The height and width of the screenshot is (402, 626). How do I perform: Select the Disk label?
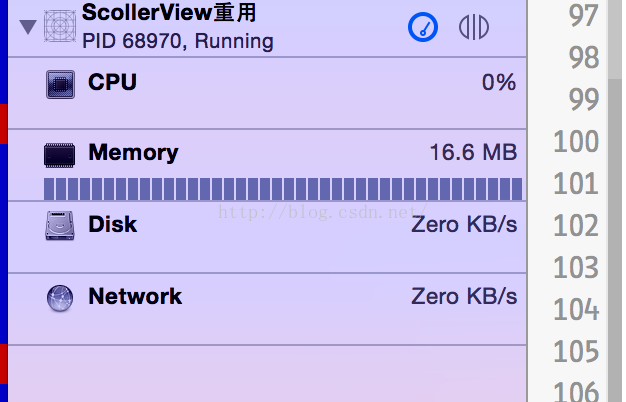[x=113, y=224]
